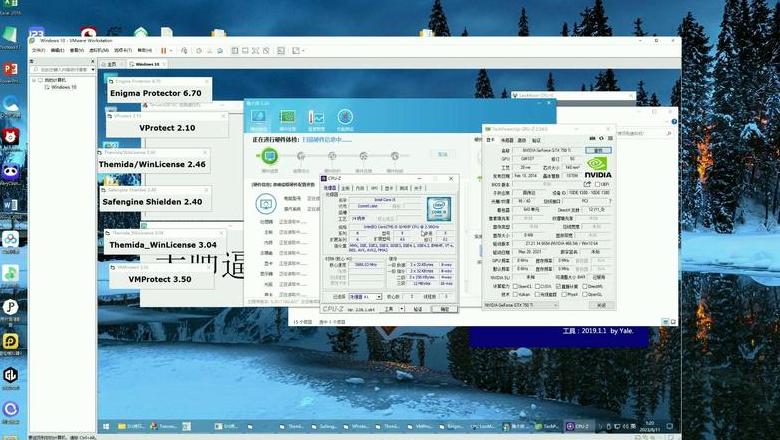
Task: Click the VMProtect 3.50 window
Action: tap(160, 276)
